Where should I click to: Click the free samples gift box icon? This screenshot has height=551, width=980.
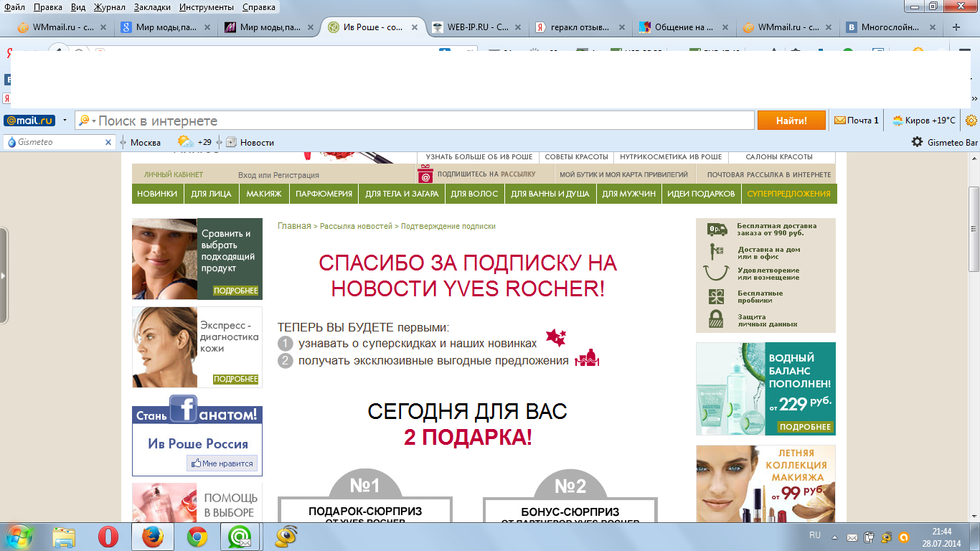[716, 296]
